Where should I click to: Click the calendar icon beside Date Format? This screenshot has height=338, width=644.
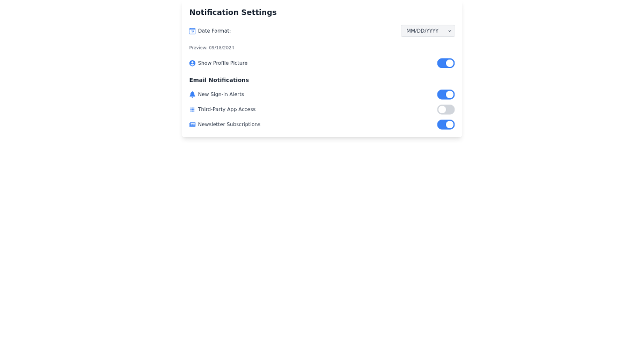coord(192,31)
